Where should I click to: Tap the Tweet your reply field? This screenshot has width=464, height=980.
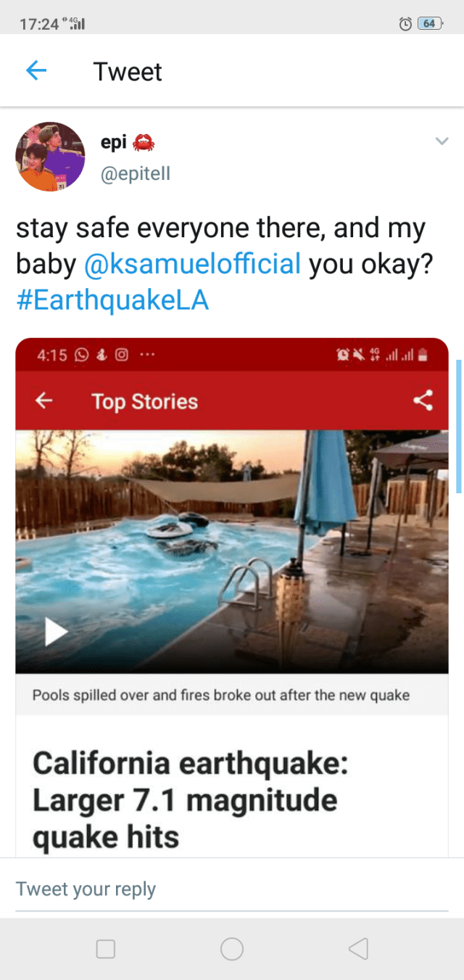pyautogui.click(x=232, y=889)
